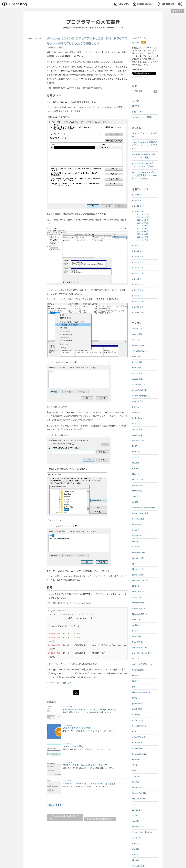The image size is (186, 868).
Task: Open the NAS HDD 交換 article thumbnail
Action: click(x=54, y=732)
